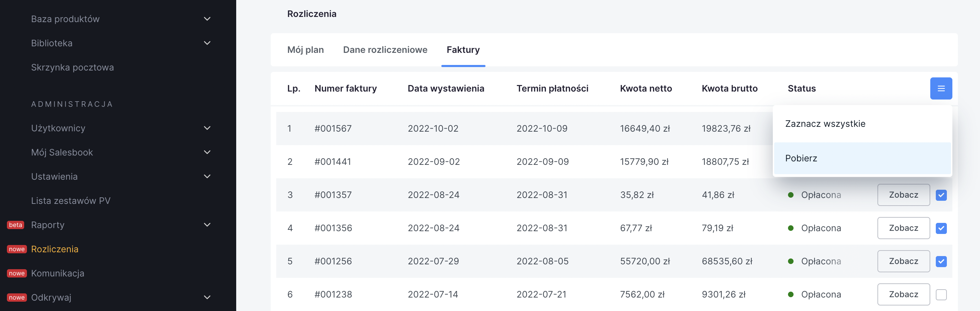Click the nowe badge beside Rozliczenia
The height and width of the screenshot is (311, 980).
[17, 249]
